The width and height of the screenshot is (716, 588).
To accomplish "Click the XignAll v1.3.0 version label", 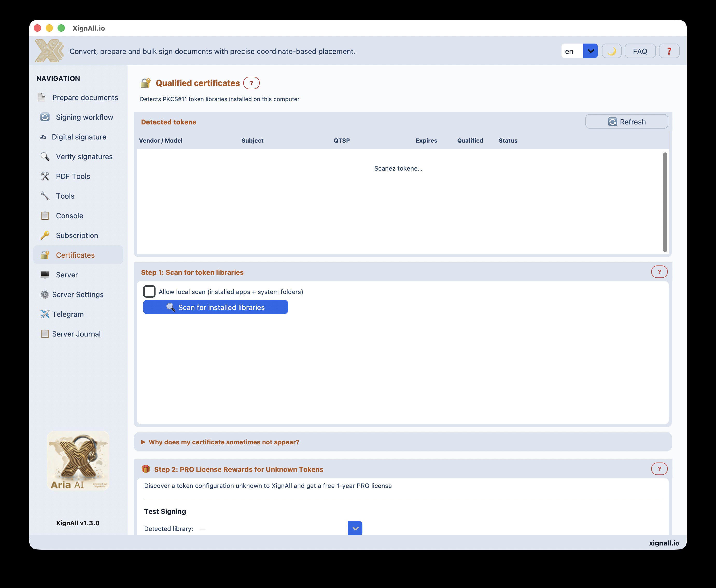I will click(78, 523).
